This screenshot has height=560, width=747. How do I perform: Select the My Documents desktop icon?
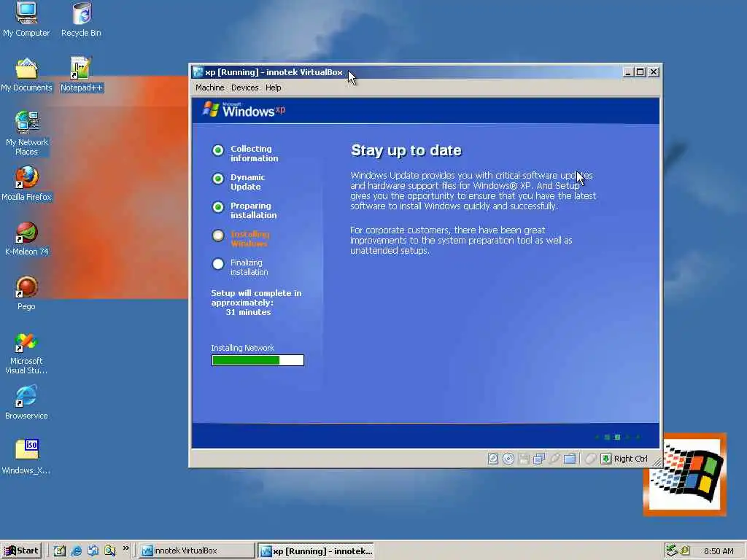click(x=26, y=75)
